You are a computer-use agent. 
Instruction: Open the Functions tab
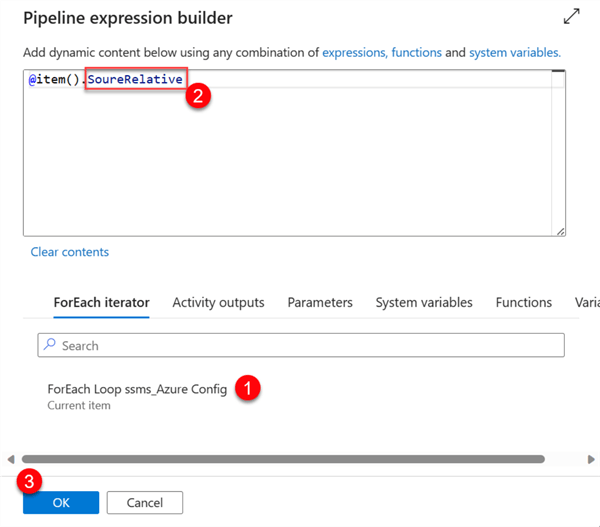[x=523, y=302]
